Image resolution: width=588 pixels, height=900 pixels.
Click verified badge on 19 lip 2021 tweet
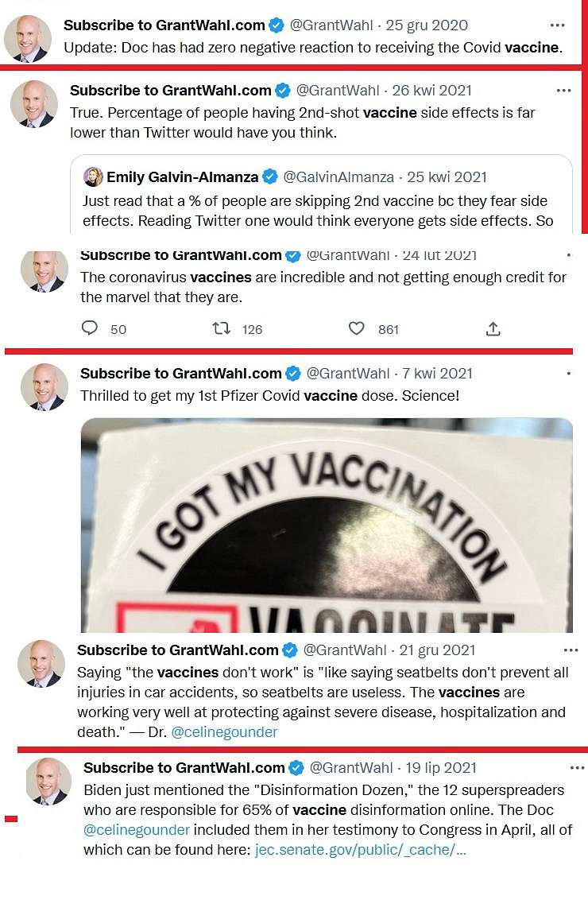click(296, 767)
